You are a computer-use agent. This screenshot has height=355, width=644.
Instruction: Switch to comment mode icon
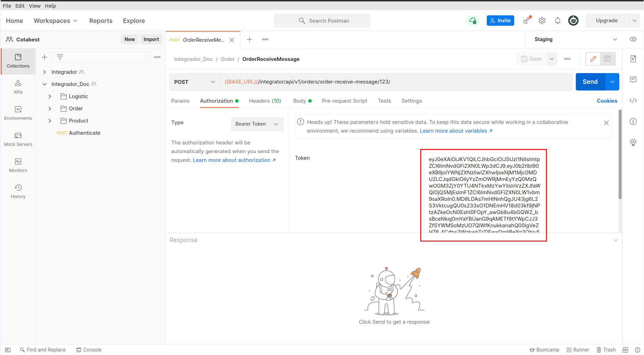coord(607,59)
